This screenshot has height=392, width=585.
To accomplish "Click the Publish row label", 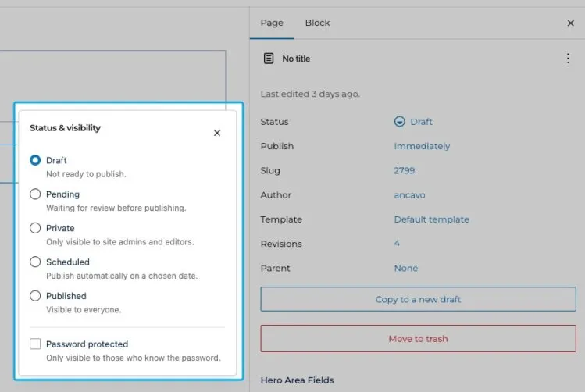I will tap(277, 146).
